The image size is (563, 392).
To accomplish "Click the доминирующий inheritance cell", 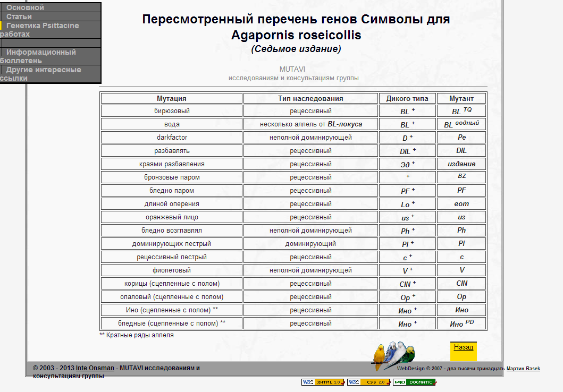I will [x=310, y=243].
